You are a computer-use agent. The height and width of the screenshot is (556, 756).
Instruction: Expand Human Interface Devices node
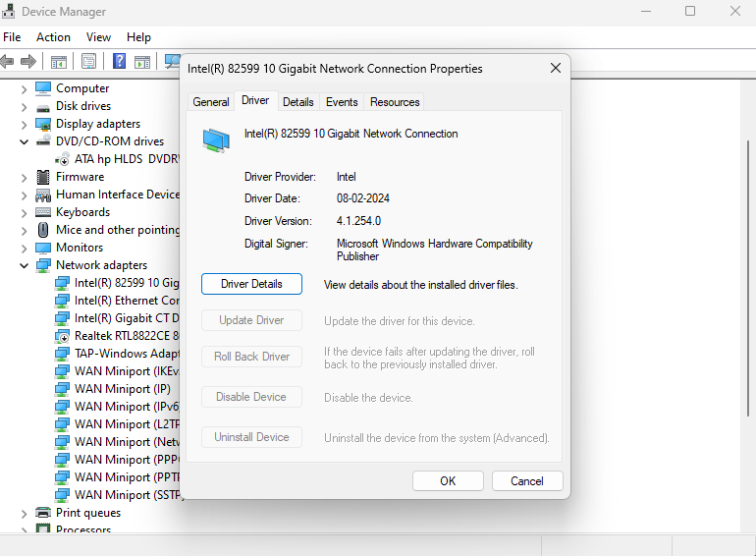click(25, 195)
